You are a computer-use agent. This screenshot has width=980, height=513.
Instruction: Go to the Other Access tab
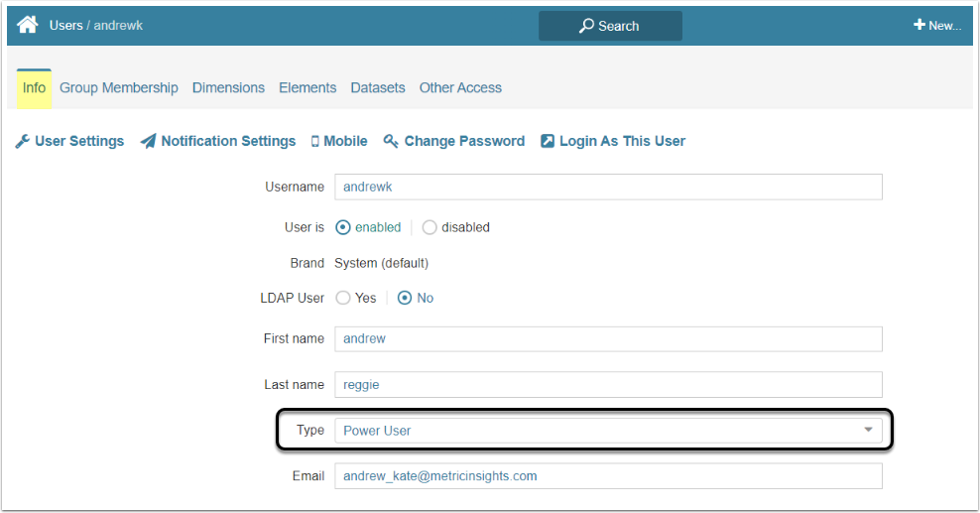click(460, 87)
